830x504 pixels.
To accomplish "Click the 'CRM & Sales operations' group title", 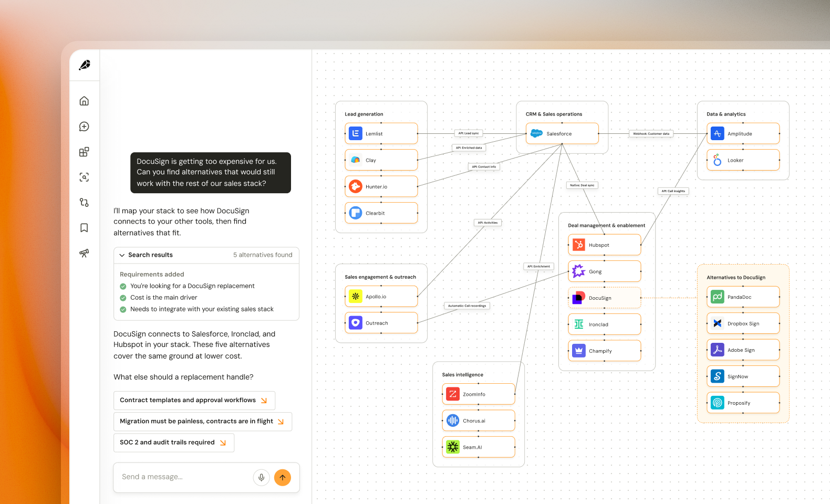I will pyautogui.click(x=554, y=114).
